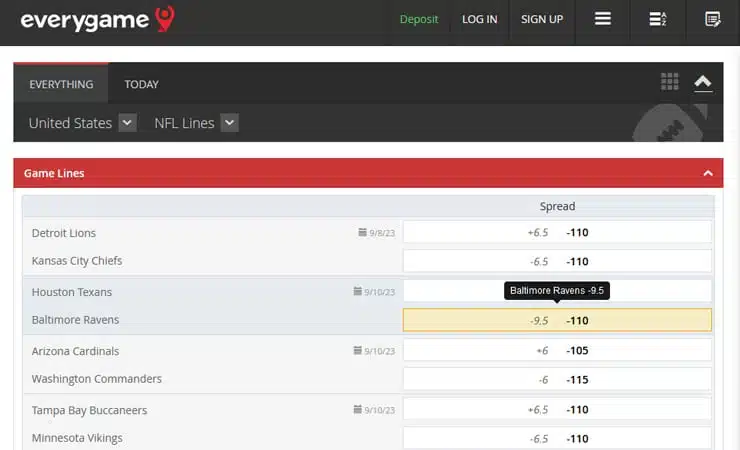Click calendar icon in Houston Texans row

click(x=357, y=291)
